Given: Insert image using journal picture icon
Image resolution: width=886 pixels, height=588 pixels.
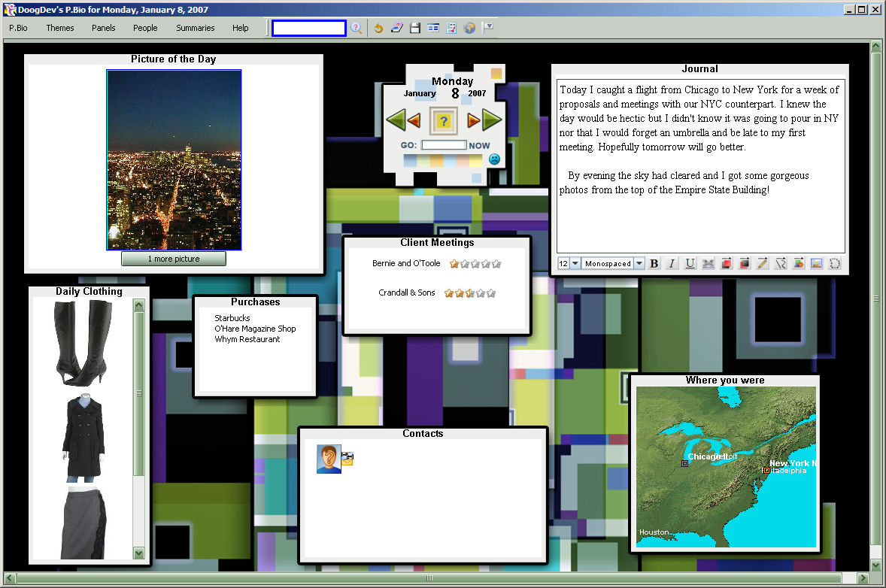Looking at the screenshot, I should 816,263.
